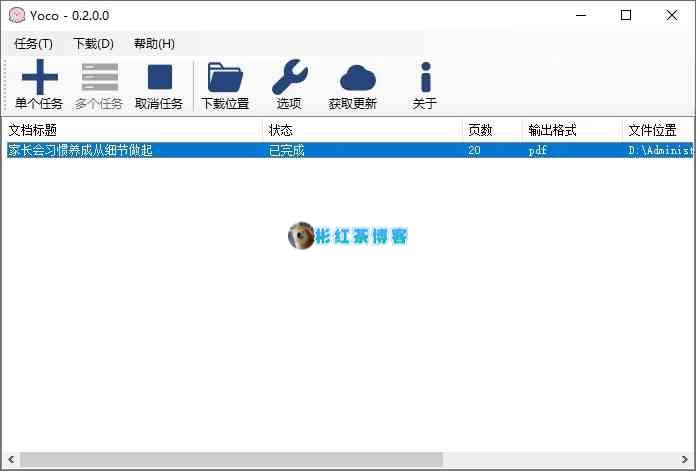Image resolution: width=696 pixels, height=471 pixels.
Task: Sort by 状态 column header
Action: [x=363, y=130]
